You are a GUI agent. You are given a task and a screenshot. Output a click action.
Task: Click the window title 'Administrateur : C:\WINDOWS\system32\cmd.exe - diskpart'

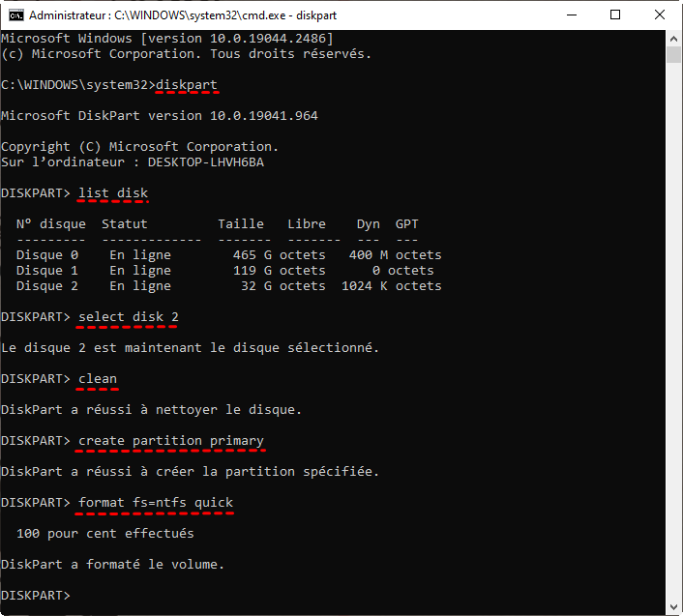pyautogui.click(x=183, y=15)
